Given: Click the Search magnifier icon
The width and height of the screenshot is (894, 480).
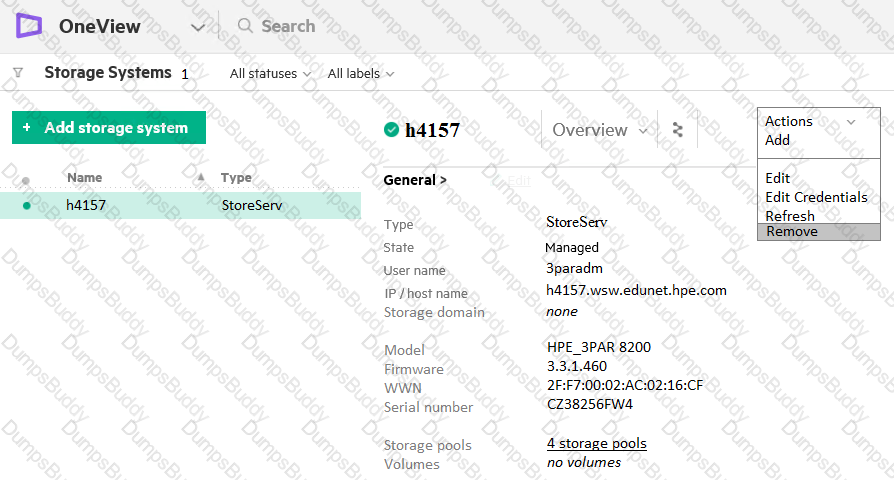Looking at the screenshot, I should [x=245, y=26].
